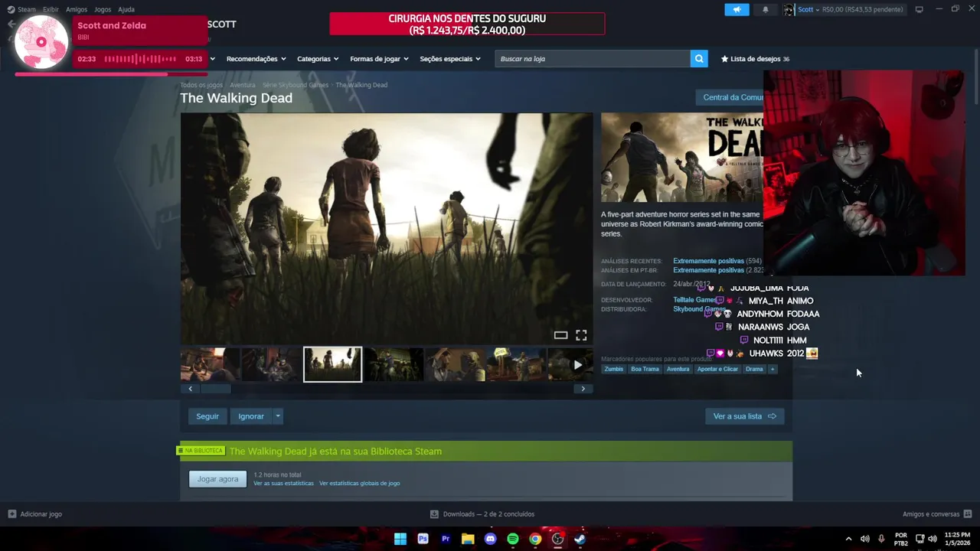Open Scott account wallet dropdown

point(851,9)
